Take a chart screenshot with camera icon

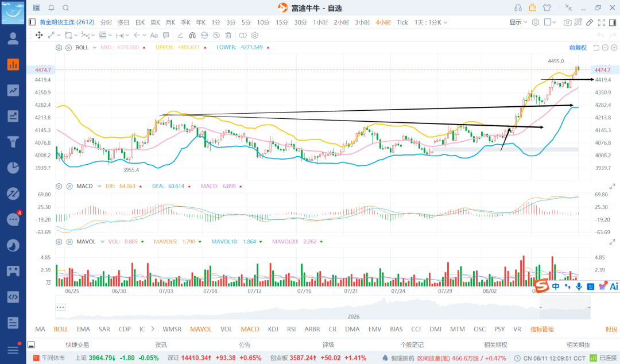[567, 22]
